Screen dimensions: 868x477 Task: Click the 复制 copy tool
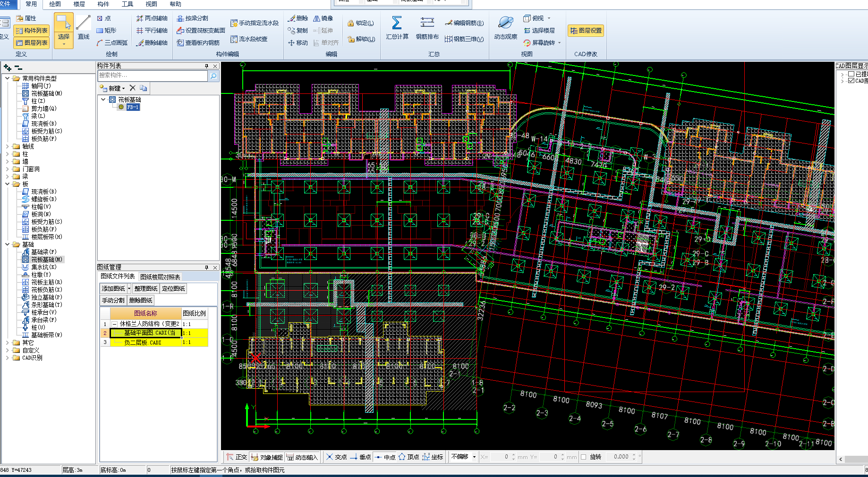[298, 31]
